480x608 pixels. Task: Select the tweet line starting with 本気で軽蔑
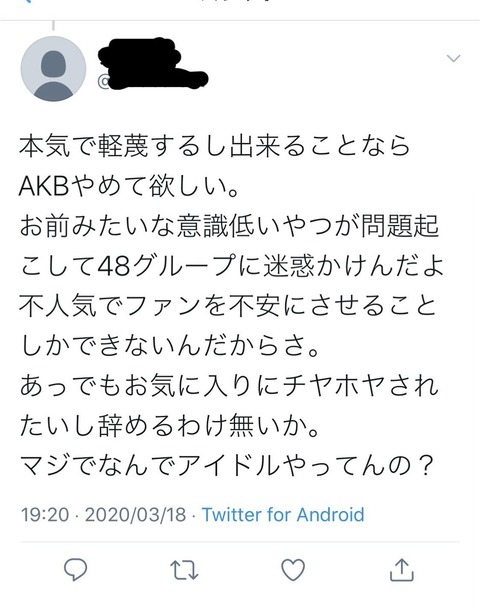[x=214, y=146]
